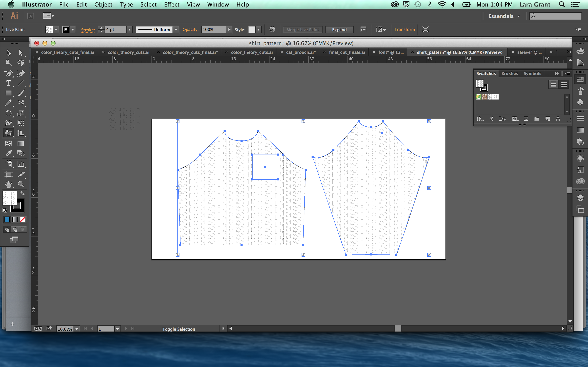Click the Opacity percentage field
588x367 pixels.
click(212, 29)
